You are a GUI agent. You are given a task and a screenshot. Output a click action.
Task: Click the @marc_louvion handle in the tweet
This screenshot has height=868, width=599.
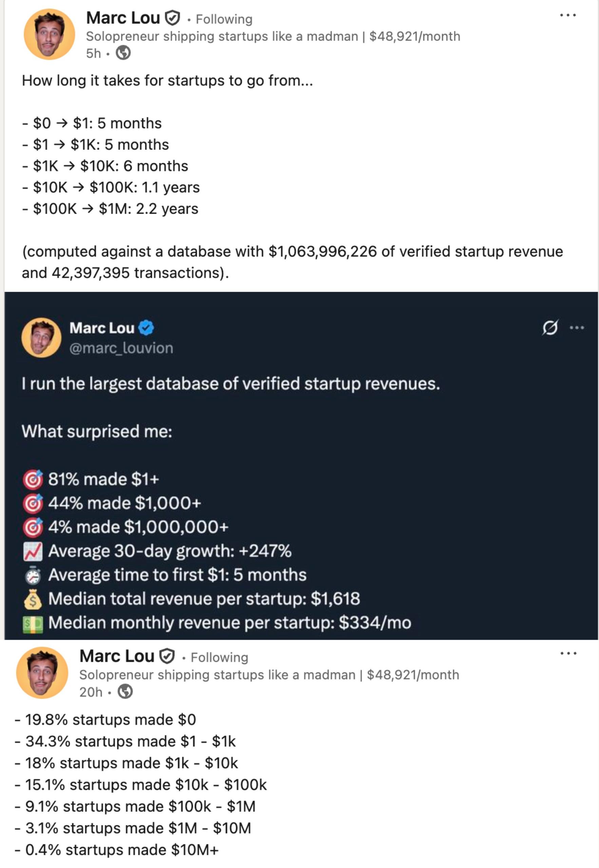point(121,348)
